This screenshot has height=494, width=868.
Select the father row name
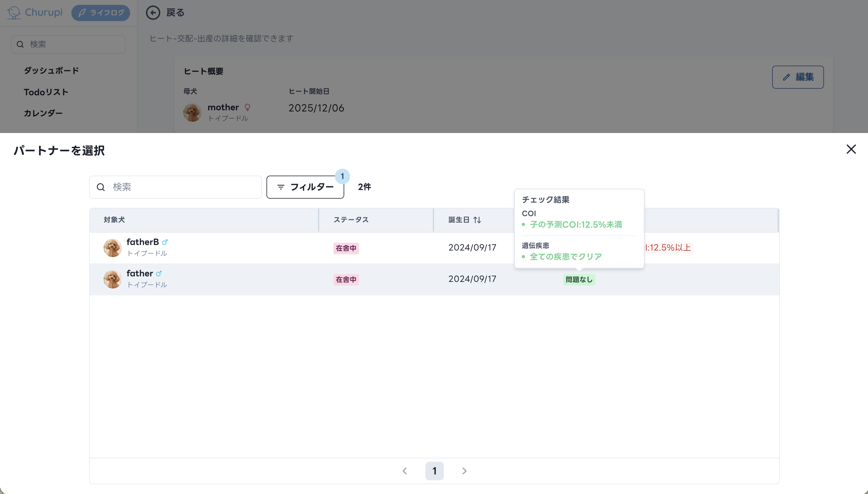pyautogui.click(x=140, y=273)
